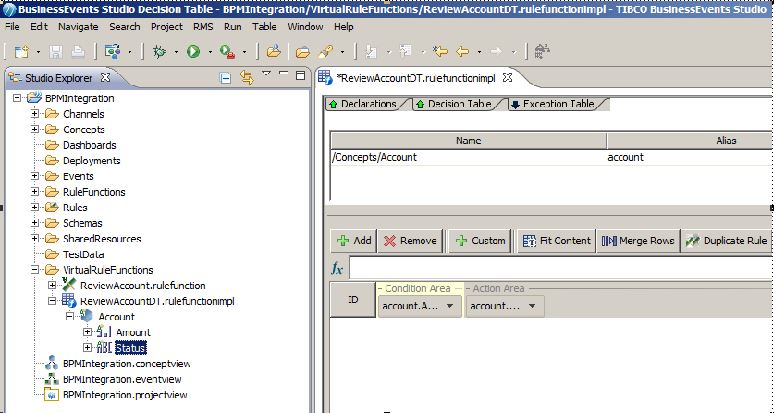The width and height of the screenshot is (774, 413).
Task: Click the open-folder search icon
Action: tap(302, 51)
